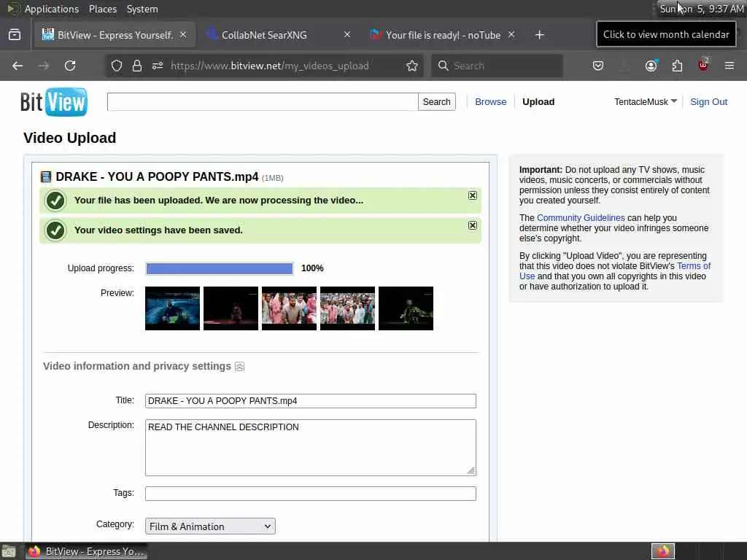Screen dimensions: 747x560
Task: Dismiss the file uploaded notification
Action: (473, 195)
